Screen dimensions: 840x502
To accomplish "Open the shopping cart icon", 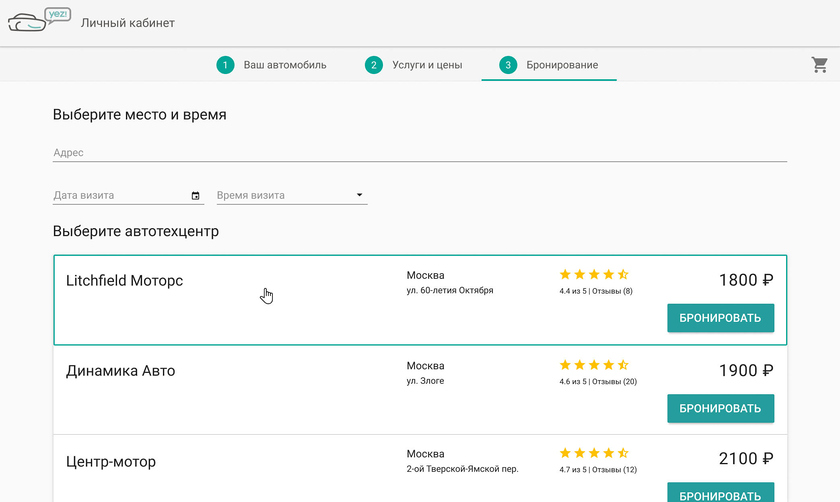I will (820, 65).
